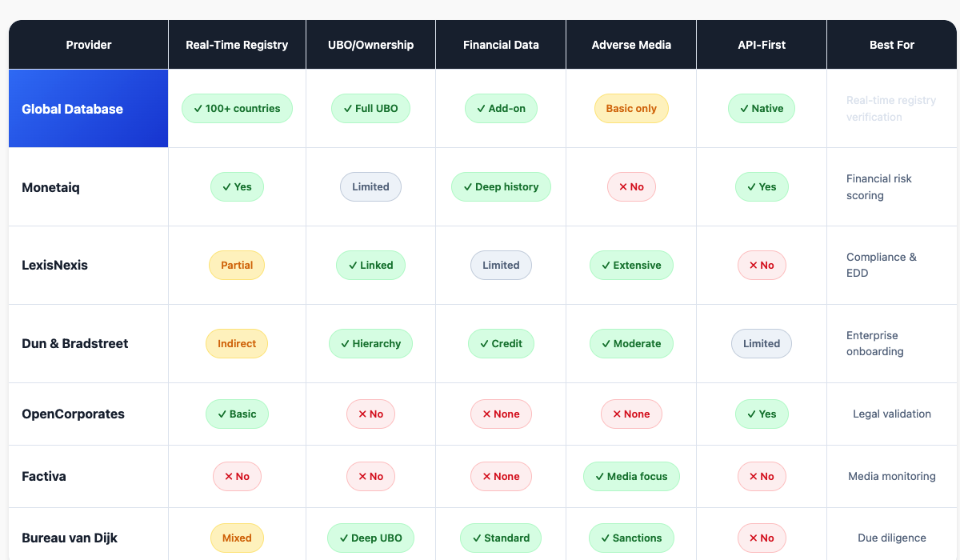Select the 'Native' API-First badge
Screen dimensions: 960x560
click(x=761, y=109)
